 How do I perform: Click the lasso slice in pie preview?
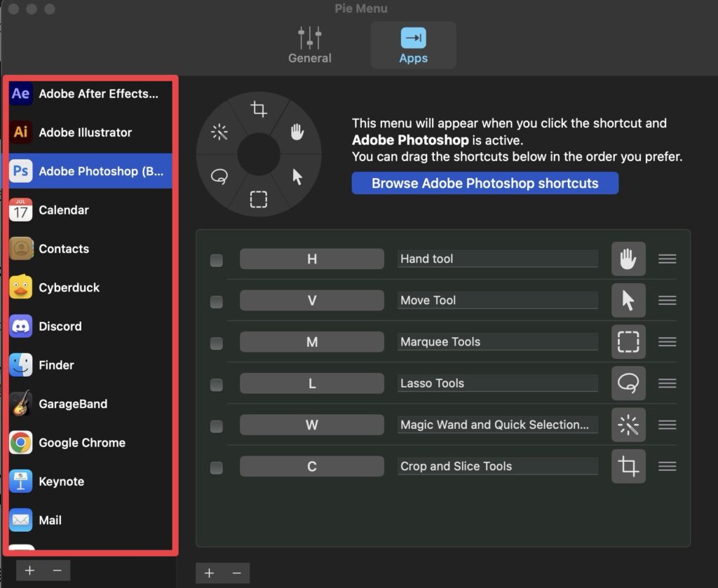219,177
